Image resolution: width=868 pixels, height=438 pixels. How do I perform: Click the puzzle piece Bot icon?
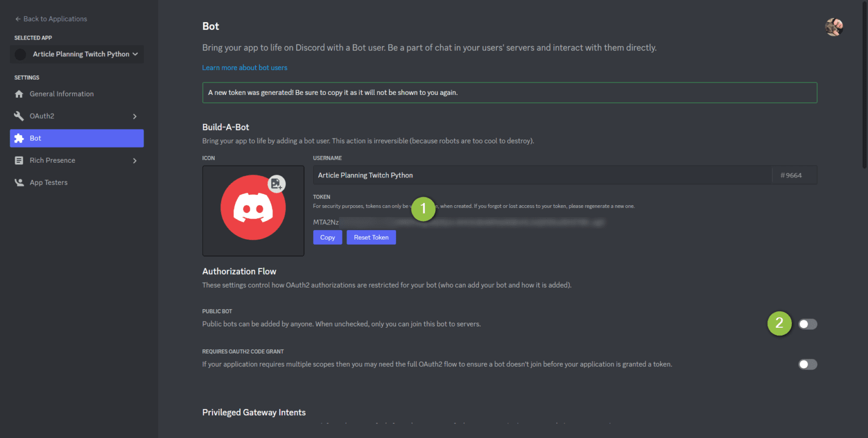point(19,138)
